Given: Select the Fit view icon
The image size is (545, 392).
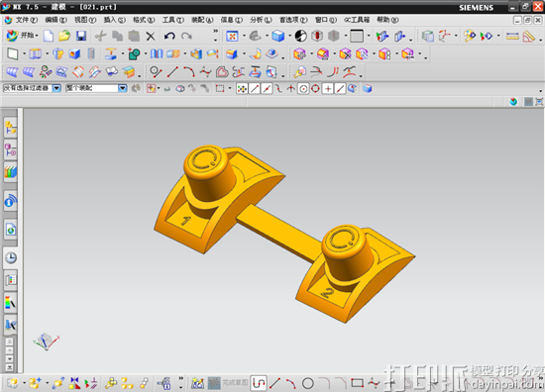Looking at the screenshot, I should tap(232, 36).
